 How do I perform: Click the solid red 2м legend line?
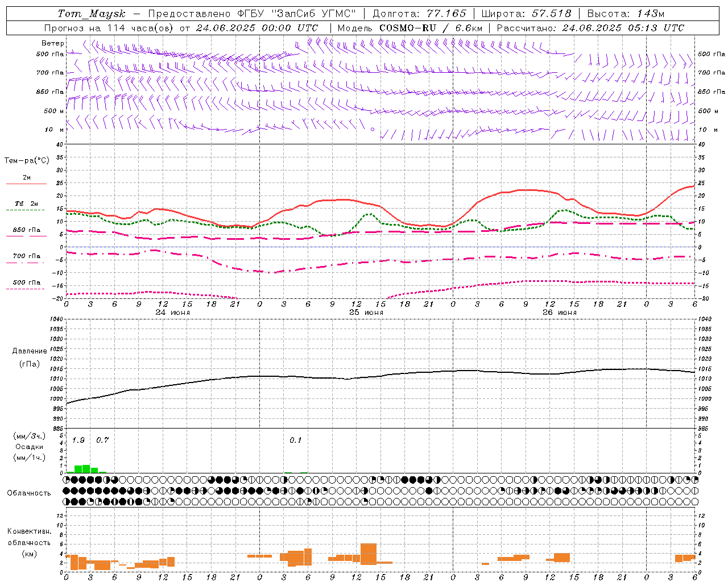tap(26, 184)
